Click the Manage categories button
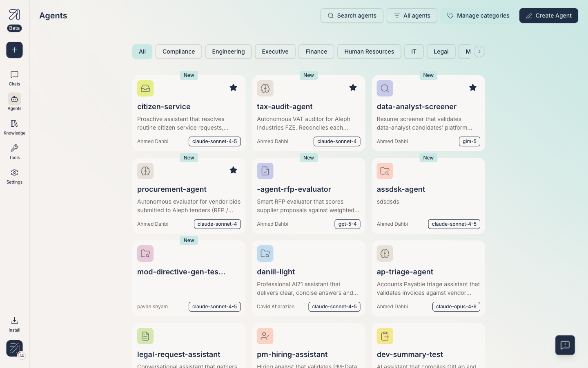588x368 pixels. tap(478, 16)
